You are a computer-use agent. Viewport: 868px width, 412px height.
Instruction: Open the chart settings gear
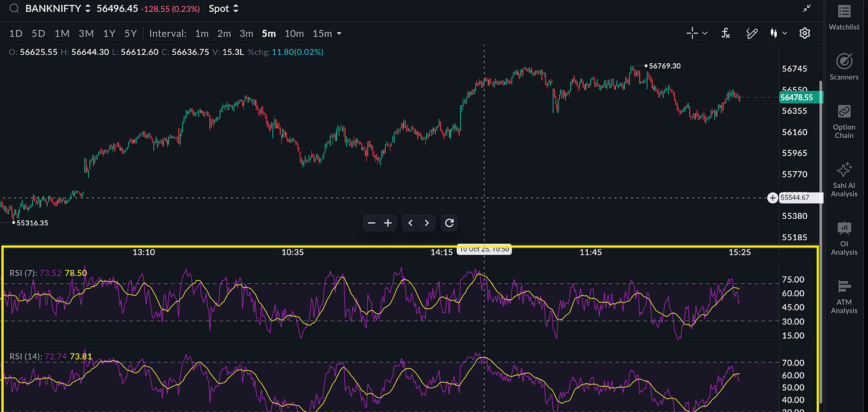pyautogui.click(x=805, y=33)
